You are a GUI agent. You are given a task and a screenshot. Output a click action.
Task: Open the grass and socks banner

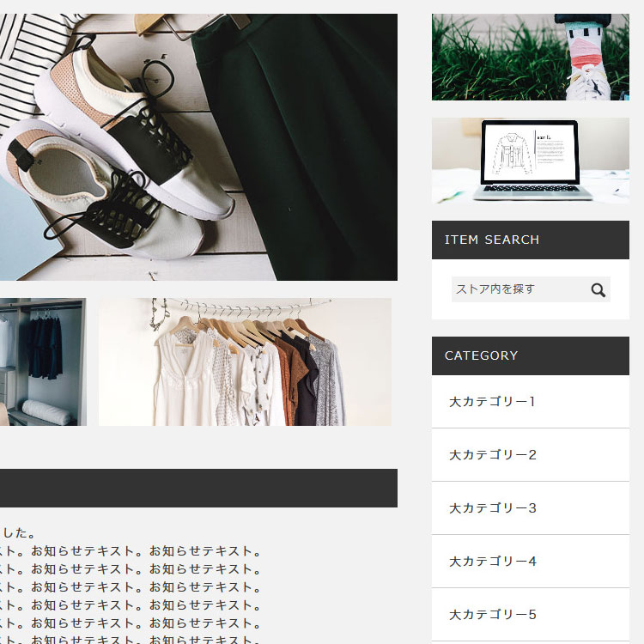coord(531,57)
